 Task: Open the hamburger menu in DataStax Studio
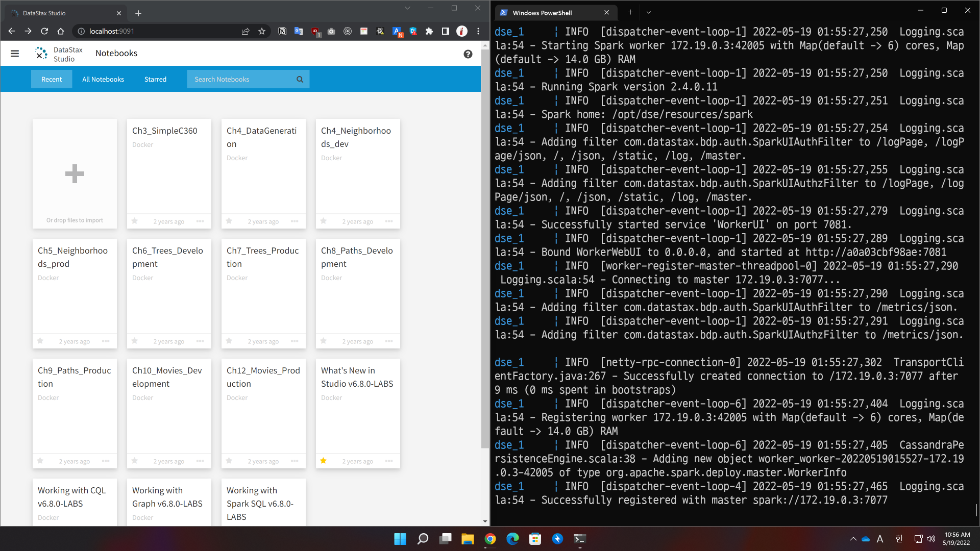pos(15,54)
